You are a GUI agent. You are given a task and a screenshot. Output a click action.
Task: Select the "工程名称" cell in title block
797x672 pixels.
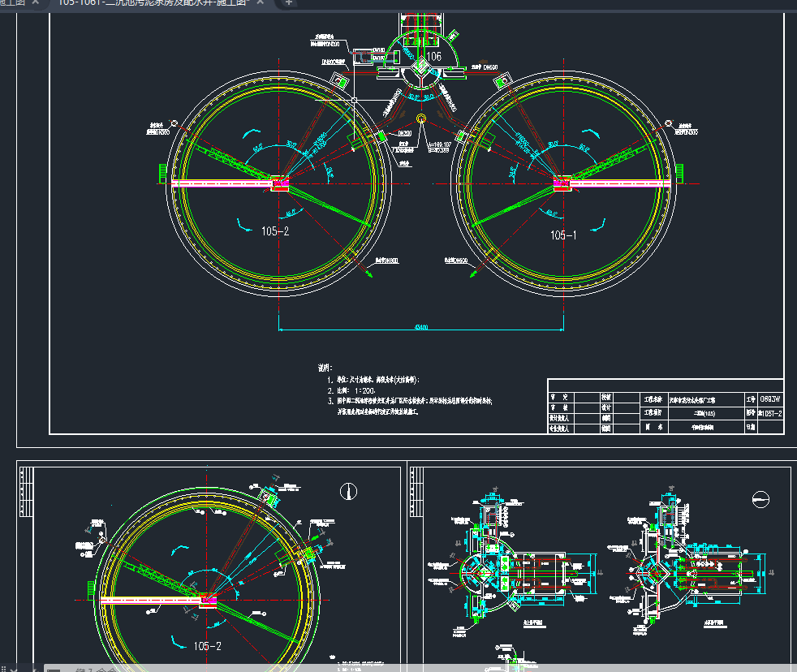[x=653, y=399]
